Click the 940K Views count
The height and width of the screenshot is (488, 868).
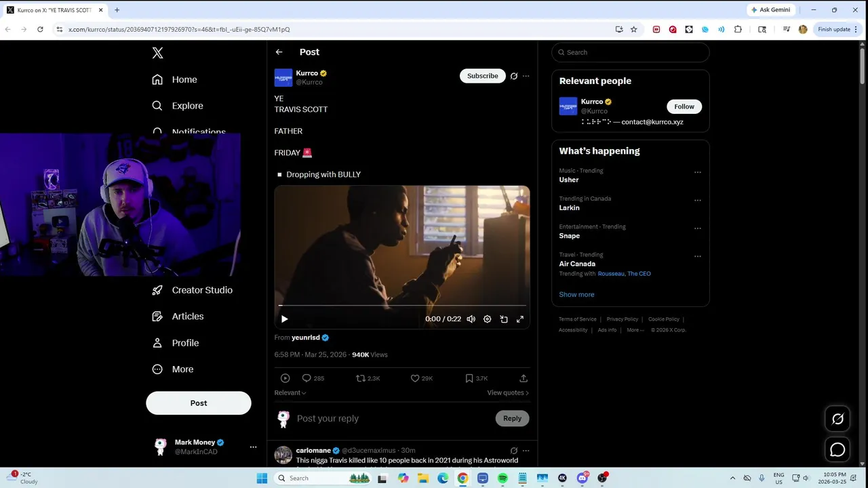(370, 354)
